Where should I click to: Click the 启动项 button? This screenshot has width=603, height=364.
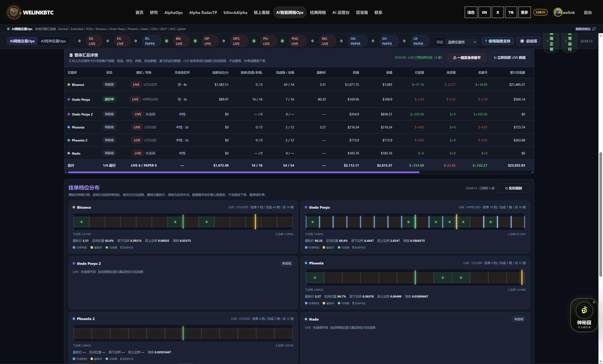click(528, 41)
